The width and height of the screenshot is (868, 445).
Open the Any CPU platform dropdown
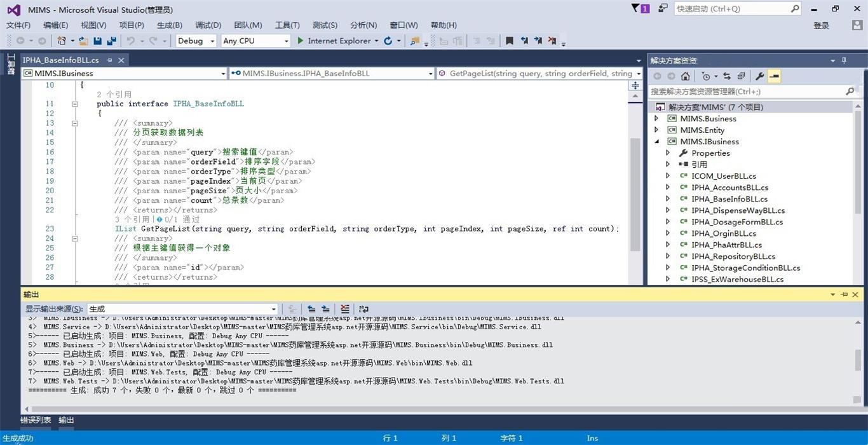(x=255, y=41)
